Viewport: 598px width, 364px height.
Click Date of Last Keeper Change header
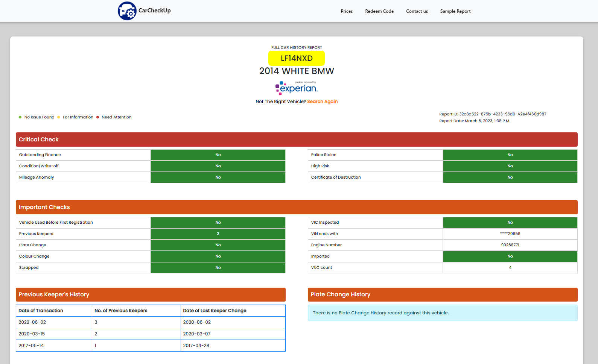(233, 311)
